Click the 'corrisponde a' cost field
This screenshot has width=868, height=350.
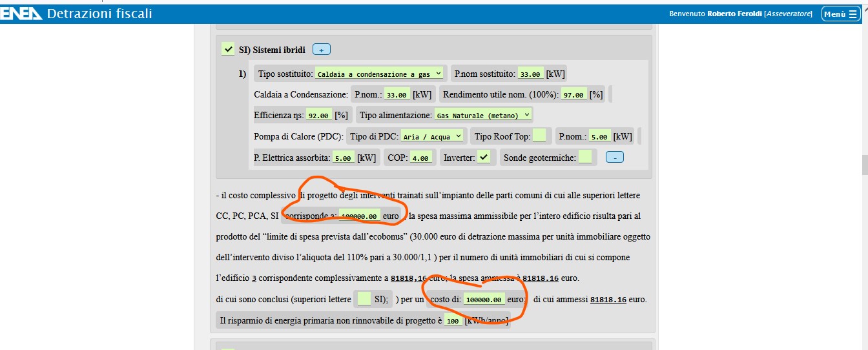point(359,216)
